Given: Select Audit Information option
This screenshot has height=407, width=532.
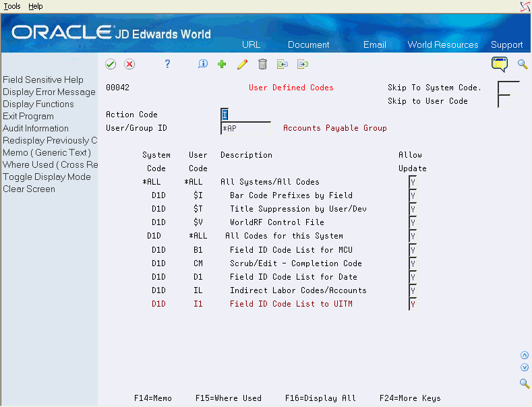Looking at the screenshot, I should [36, 128].
